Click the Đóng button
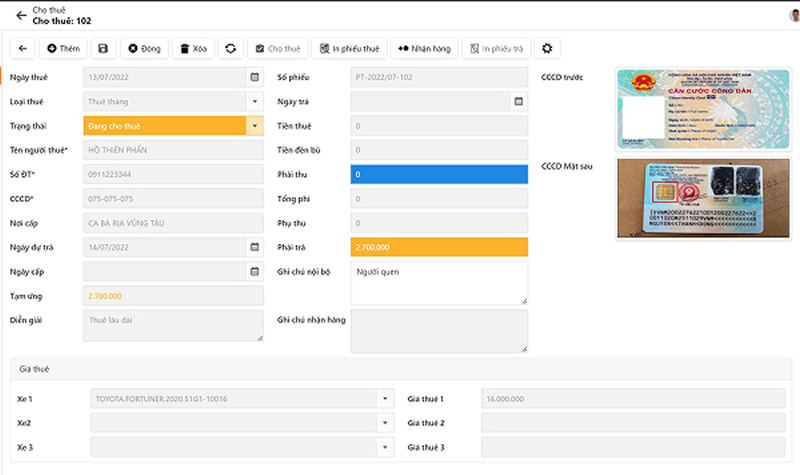Viewport: 800px width, 475px height. tap(144, 48)
